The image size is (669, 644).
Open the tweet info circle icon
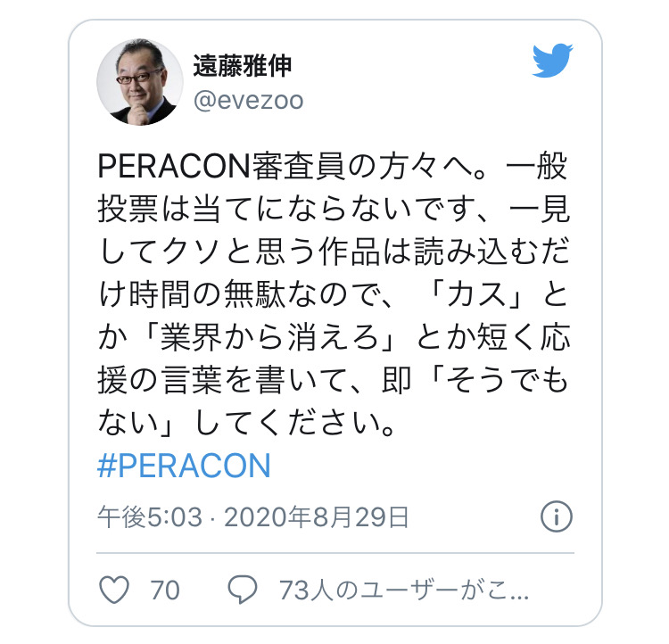pos(557,516)
